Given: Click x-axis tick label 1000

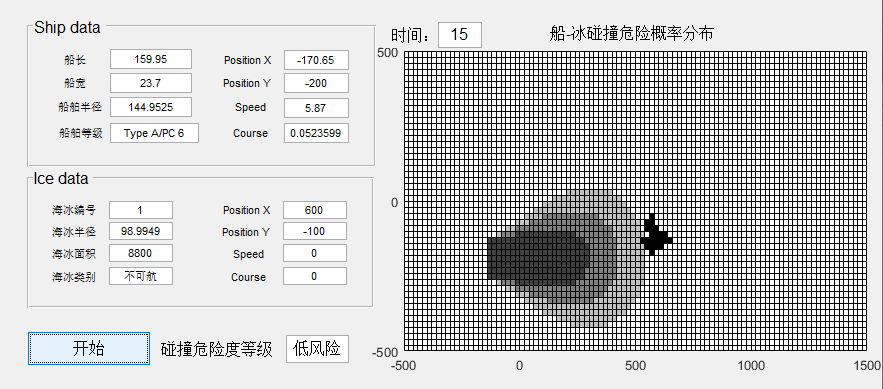Looking at the screenshot, I should tap(751, 365).
